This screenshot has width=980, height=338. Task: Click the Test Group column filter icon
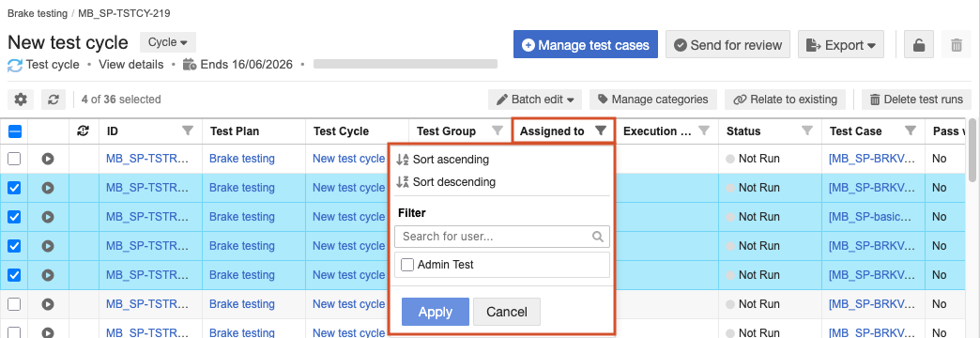click(x=498, y=131)
